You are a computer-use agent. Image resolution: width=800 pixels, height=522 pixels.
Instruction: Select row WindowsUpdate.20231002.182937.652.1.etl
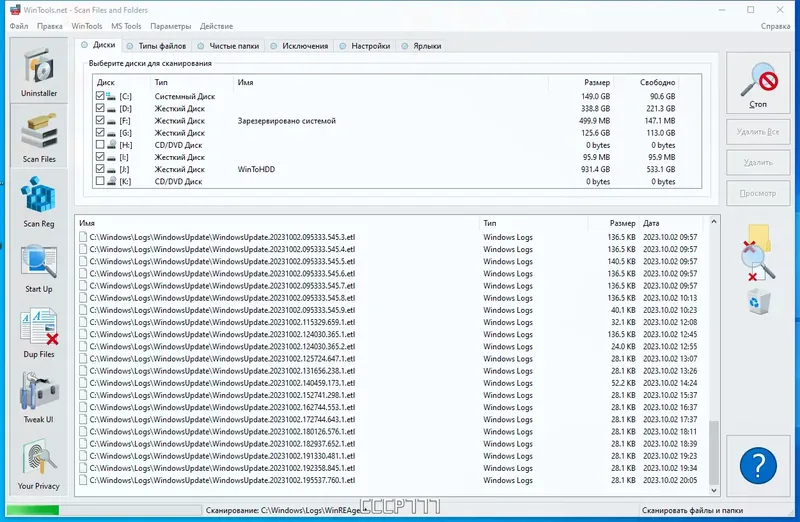[x=392, y=443]
